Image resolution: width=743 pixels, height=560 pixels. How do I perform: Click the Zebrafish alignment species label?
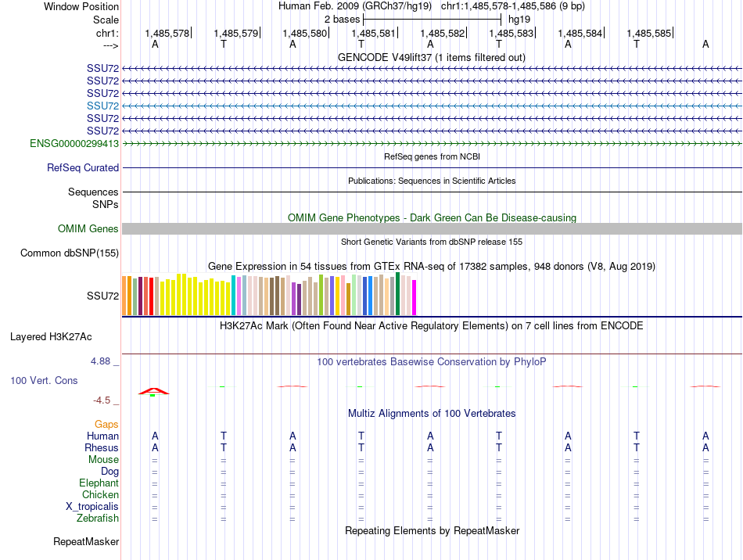click(98, 519)
